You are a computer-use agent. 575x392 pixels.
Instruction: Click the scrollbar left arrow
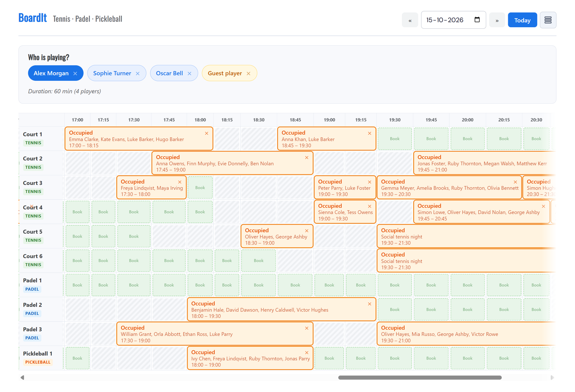click(22, 378)
